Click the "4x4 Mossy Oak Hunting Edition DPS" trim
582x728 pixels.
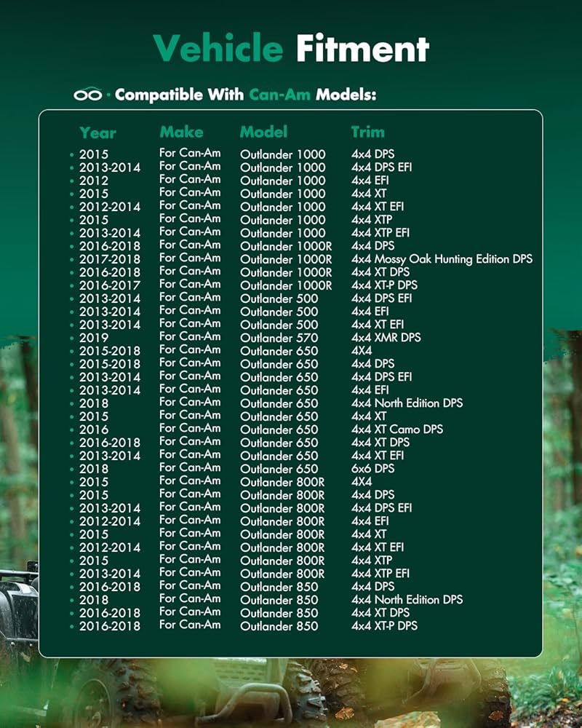click(442, 259)
